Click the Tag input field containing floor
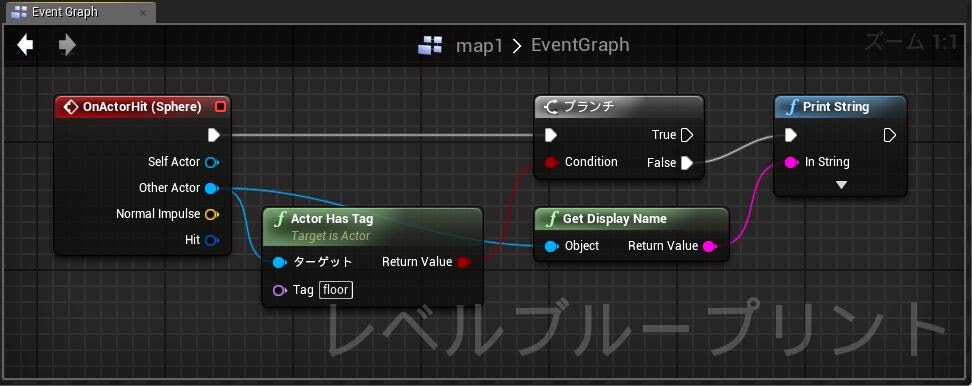 click(x=336, y=289)
